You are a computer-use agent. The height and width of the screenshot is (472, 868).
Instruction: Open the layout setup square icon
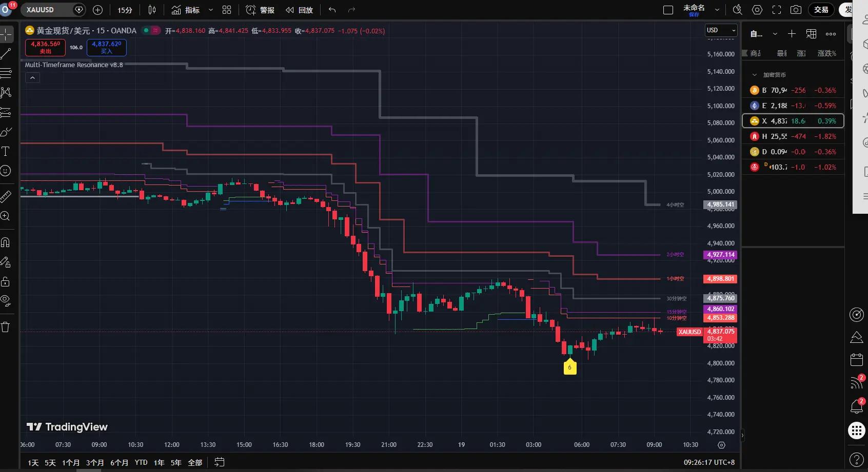pyautogui.click(x=668, y=10)
